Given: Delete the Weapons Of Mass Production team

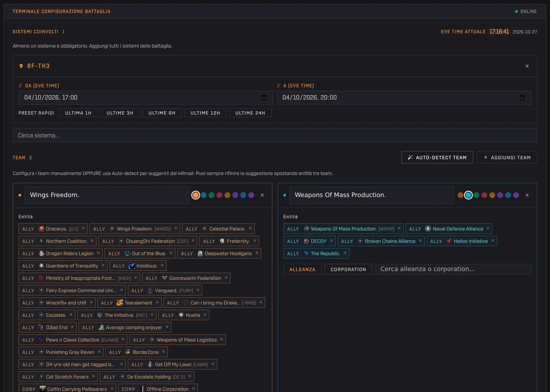Looking at the screenshot, I should click(527, 195).
